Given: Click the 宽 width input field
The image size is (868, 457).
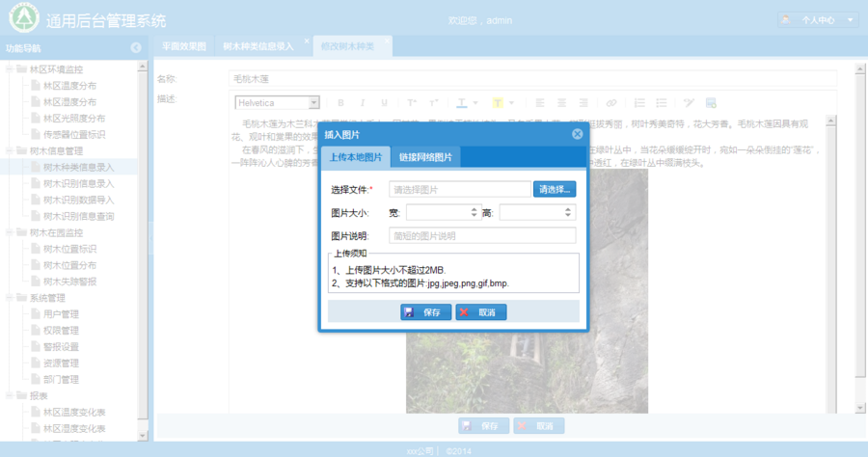Looking at the screenshot, I should coord(437,212).
